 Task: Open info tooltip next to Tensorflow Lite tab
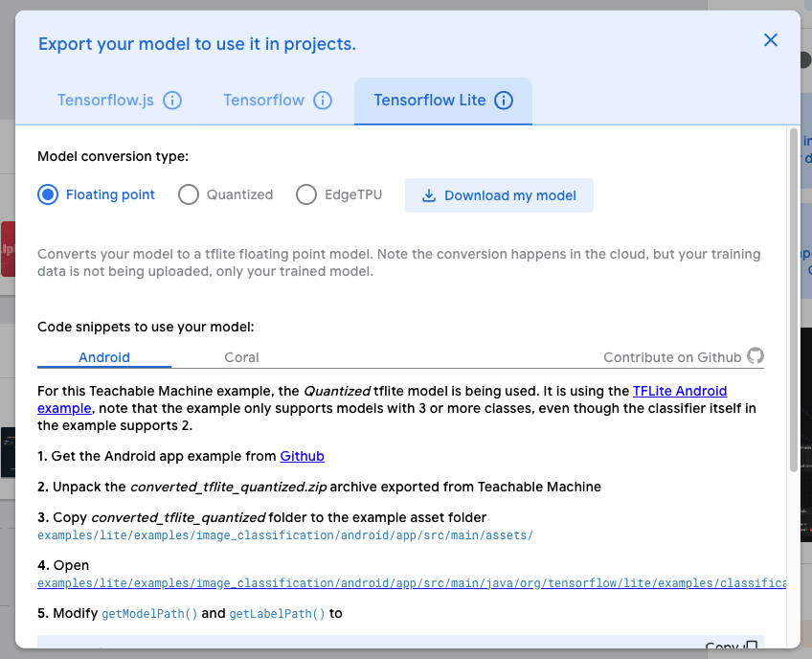tap(505, 100)
